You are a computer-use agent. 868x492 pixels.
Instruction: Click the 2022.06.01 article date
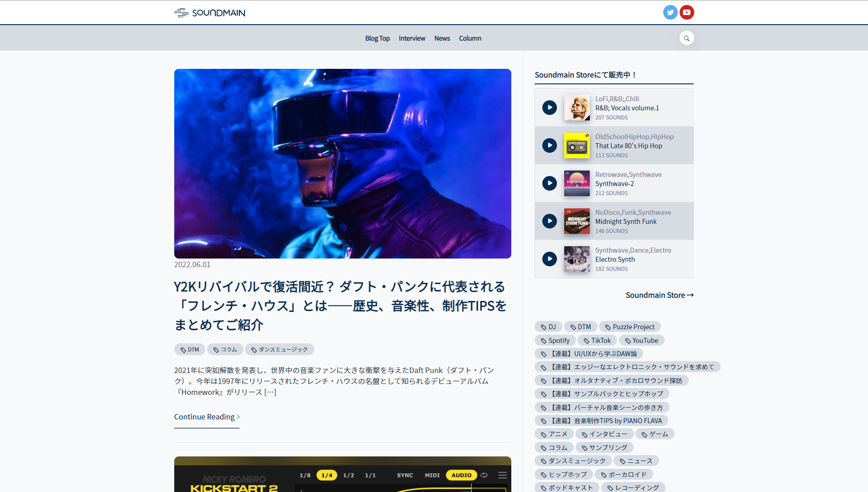click(x=192, y=264)
